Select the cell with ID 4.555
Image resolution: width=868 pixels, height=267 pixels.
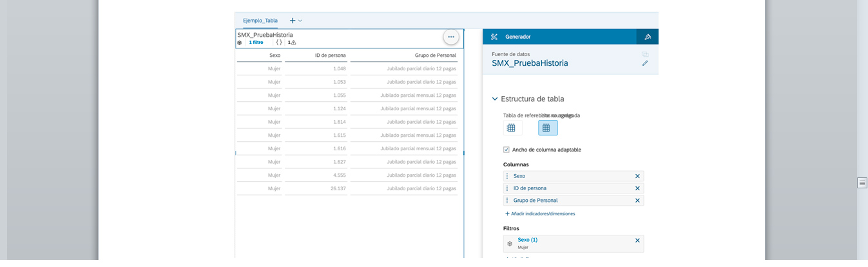click(340, 175)
